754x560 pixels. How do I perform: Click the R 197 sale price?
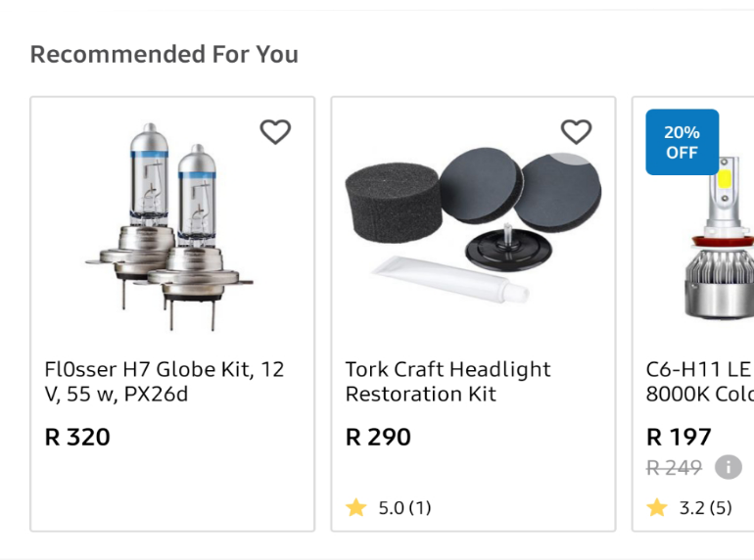[x=679, y=437]
